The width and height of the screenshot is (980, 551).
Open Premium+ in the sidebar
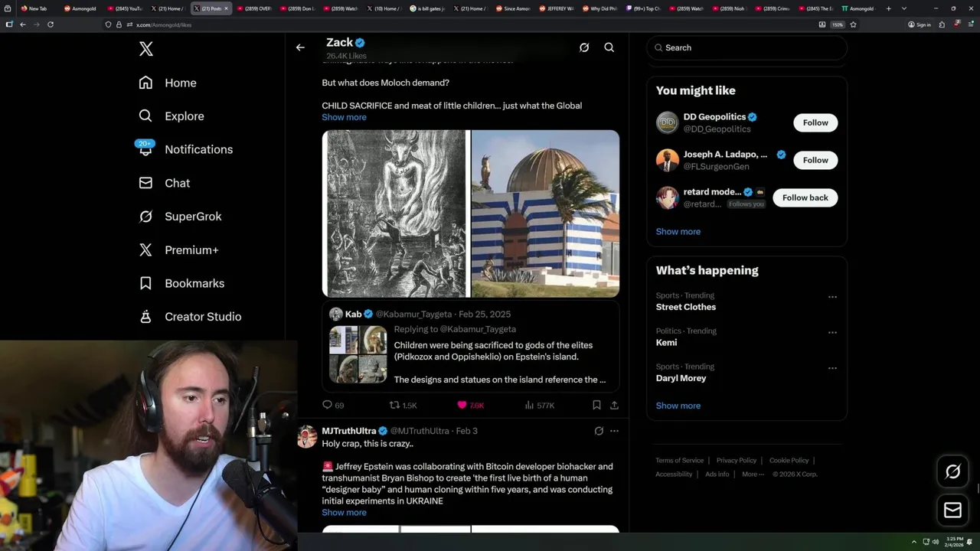coord(178,250)
